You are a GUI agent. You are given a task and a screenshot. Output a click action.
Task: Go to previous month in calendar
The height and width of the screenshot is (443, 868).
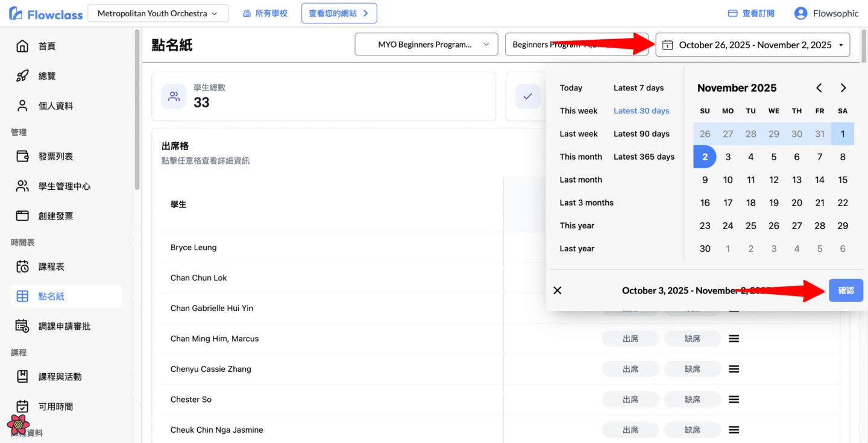pos(819,88)
